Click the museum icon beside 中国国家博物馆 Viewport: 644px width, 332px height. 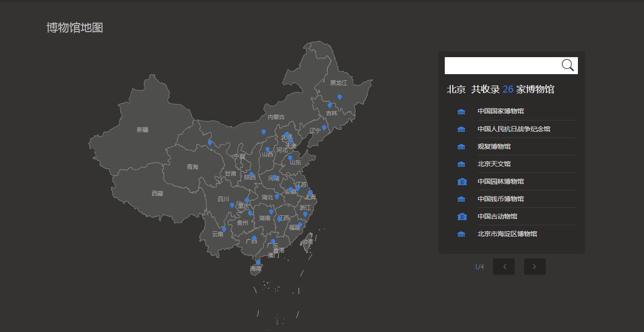point(461,111)
